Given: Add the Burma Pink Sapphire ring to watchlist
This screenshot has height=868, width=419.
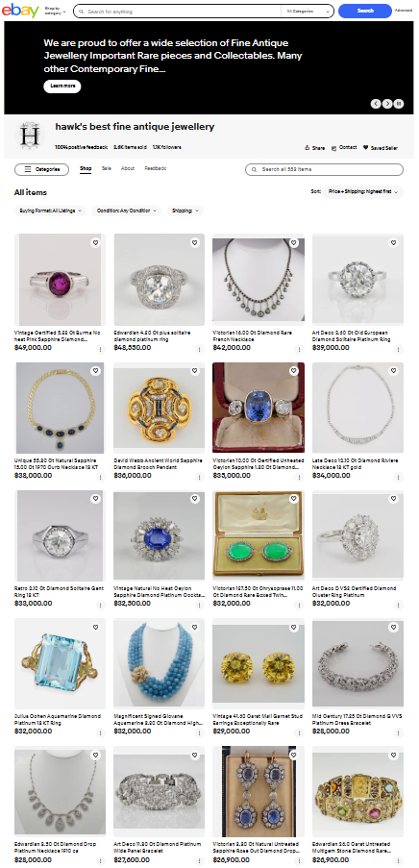Looking at the screenshot, I should 95,242.
